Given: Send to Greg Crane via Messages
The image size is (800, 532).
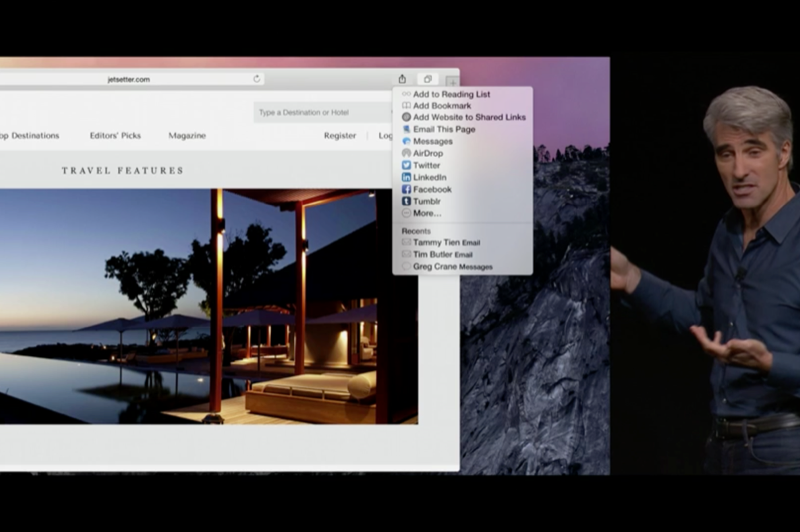Looking at the screenshot, I should pos(452,267).
